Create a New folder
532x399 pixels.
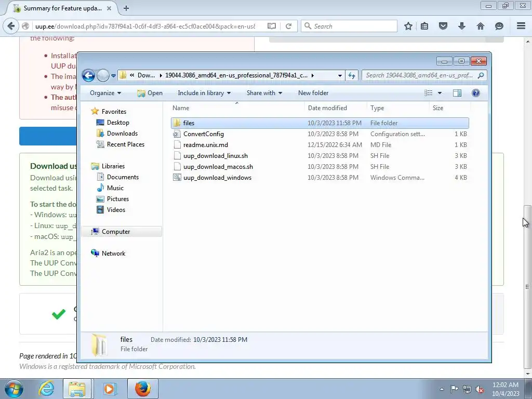coord(313,93)
